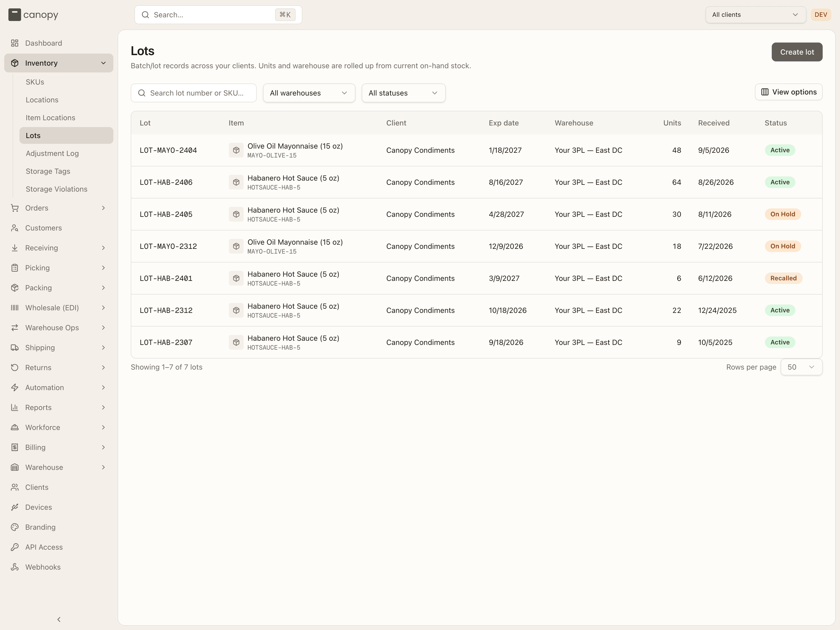Collapse the sidebar with the arrow icon
The height and width of the screenshot is (630, 840).
(x=59, y=619)
